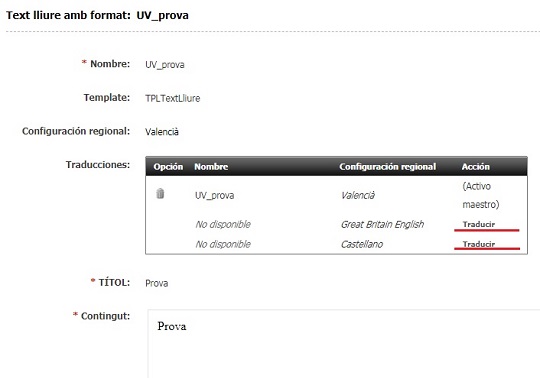Click the (Activo maestro) status text
Image resolution: width=540 pixels, height=378 pixels.
481,195
